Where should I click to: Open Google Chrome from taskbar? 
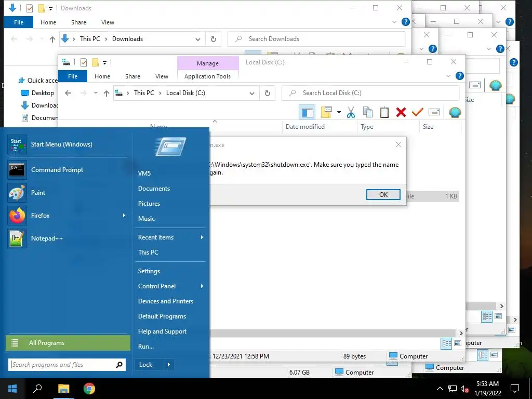coord(89,389)
